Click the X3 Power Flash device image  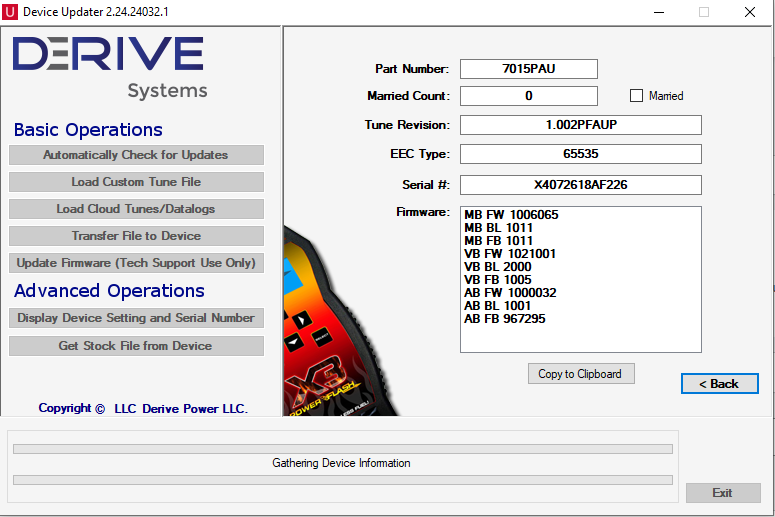(336, 324)
